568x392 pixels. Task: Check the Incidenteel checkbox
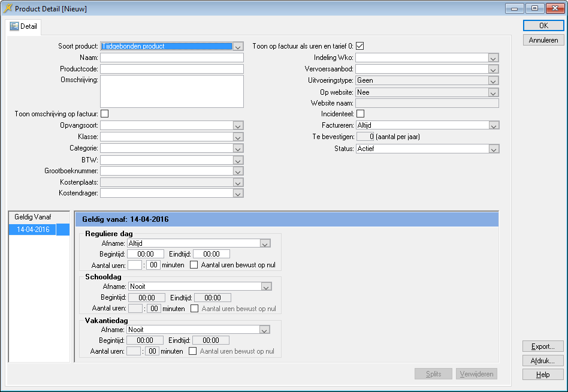point(360,113)
